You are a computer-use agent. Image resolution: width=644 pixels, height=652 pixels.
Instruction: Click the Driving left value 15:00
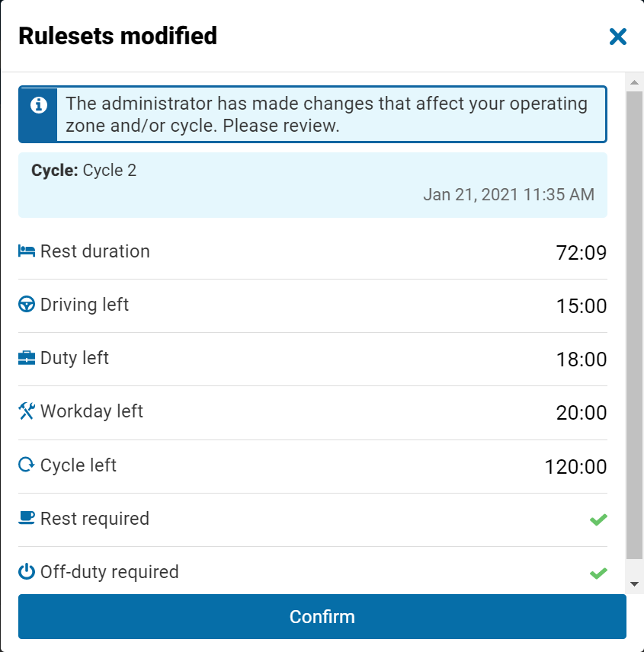582,306
